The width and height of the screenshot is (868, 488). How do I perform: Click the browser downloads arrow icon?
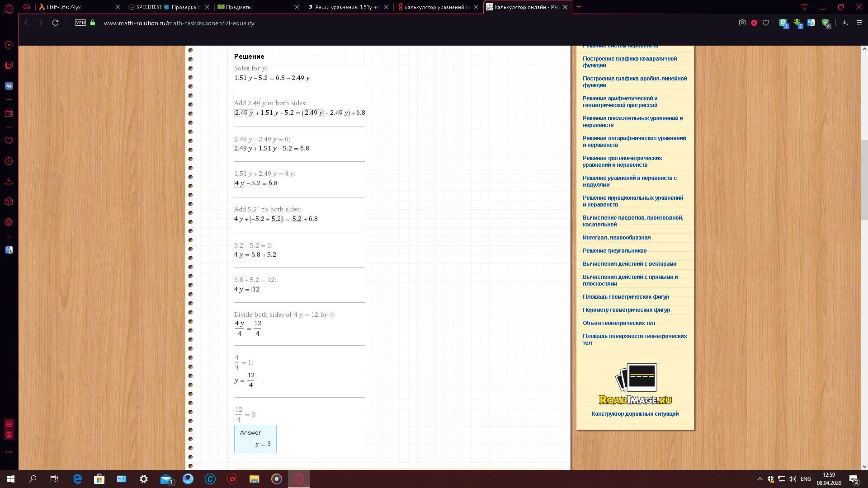pyautogui.click(x=844, y=23)
